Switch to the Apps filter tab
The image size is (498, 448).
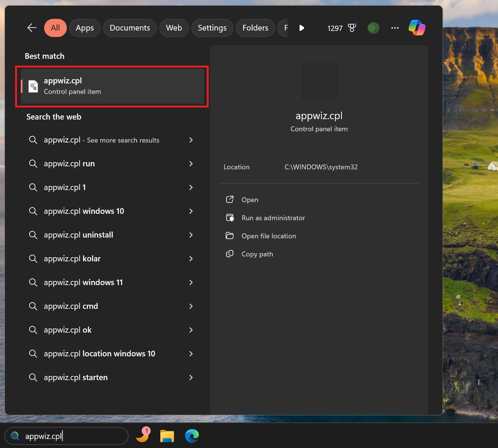[x=85, y=28]
